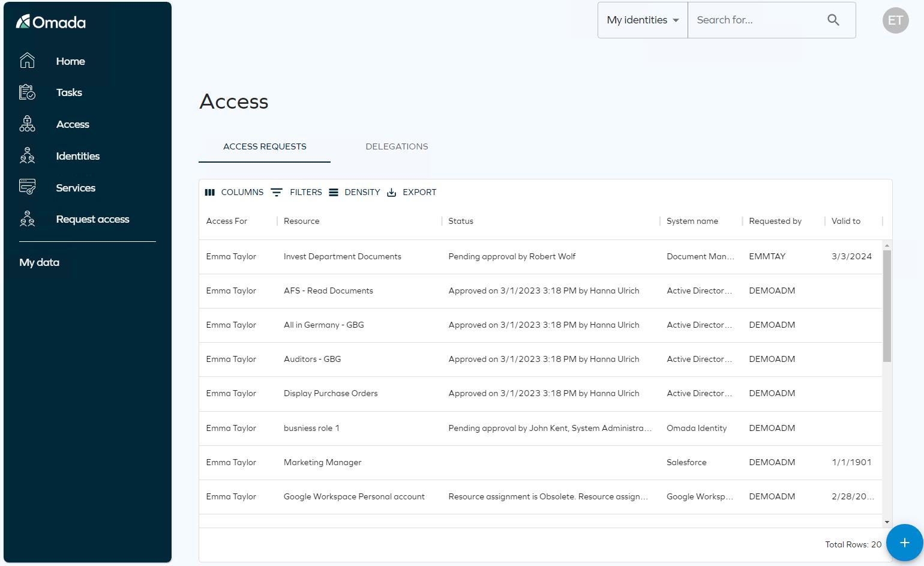The image size is (924, 566).
Task: Add new access request with plus button
Action: coord(904,543)
